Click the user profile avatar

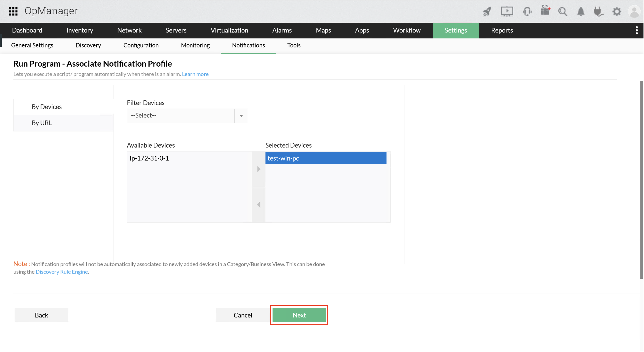point(634,12)
